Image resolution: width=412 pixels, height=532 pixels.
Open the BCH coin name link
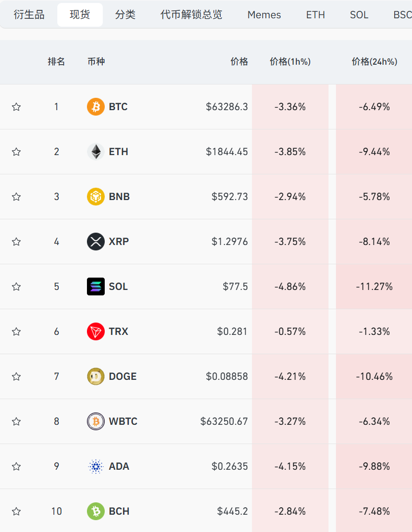(119, 511)
